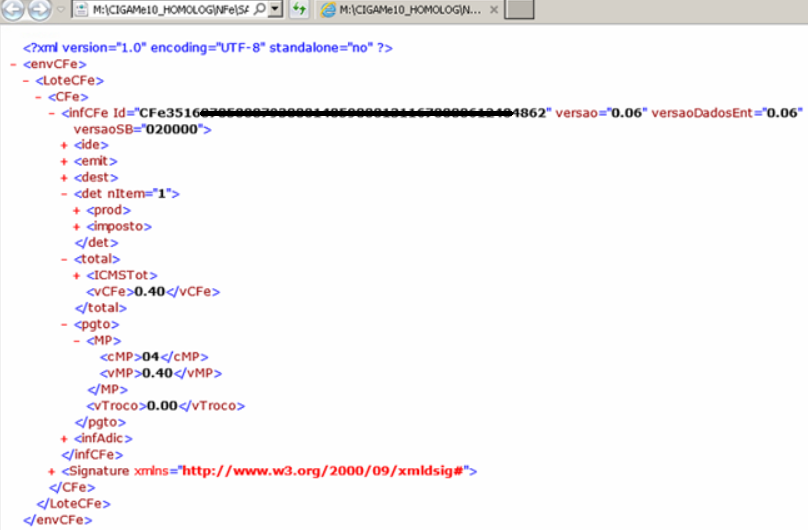Expand the dest node
This screenshot has width=809, height=530.
[x=64, y=178]
